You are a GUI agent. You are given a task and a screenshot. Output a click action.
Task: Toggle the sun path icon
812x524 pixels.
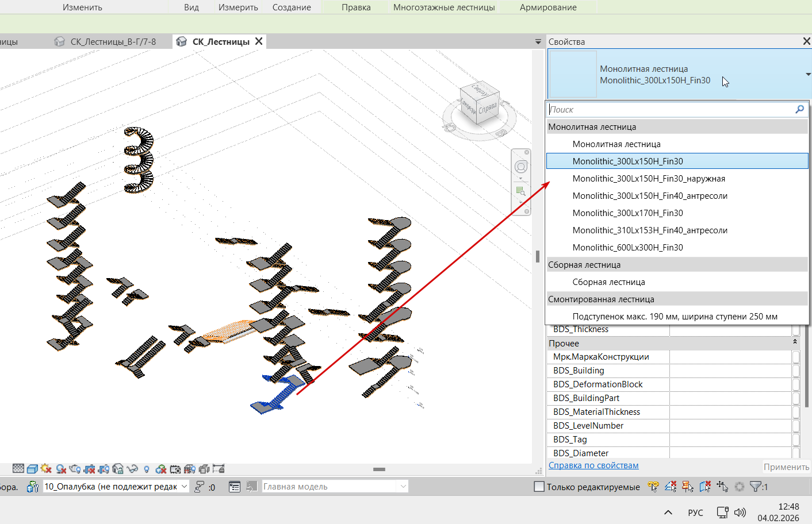tap(46, 469)
